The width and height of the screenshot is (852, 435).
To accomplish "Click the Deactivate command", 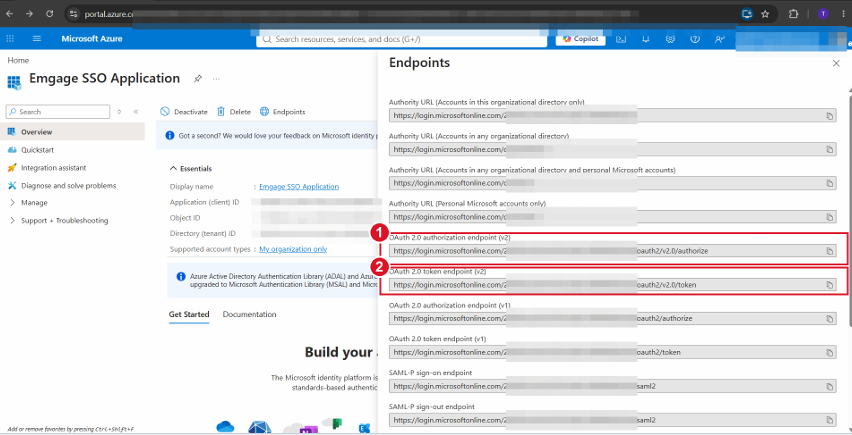I will (x=184, y=111).
